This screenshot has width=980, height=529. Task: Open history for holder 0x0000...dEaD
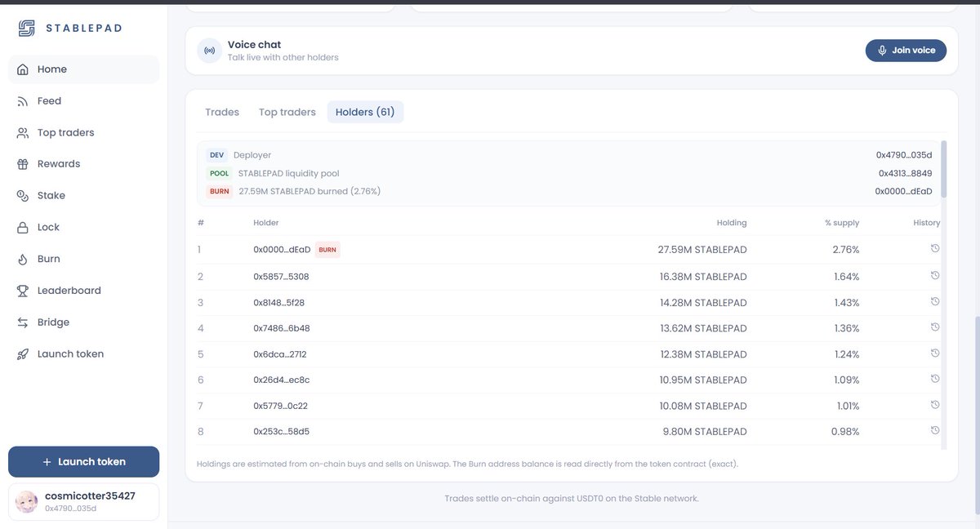click(935, 248)
